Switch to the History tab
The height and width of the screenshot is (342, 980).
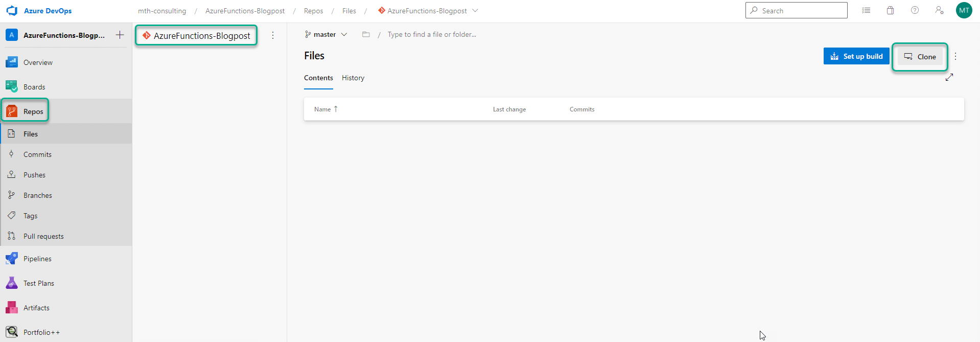pos(353,78)
